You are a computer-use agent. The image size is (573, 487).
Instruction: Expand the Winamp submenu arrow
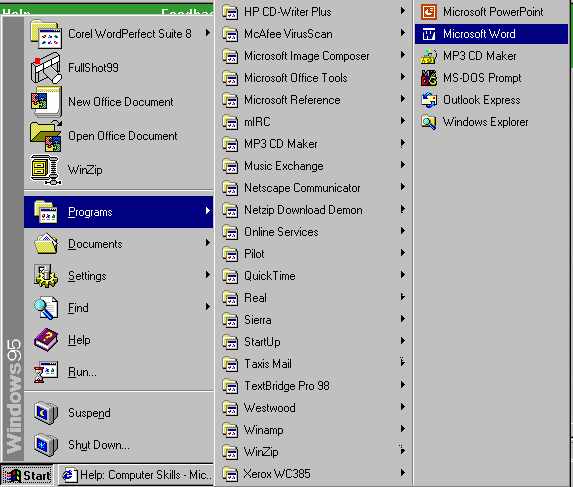point(403,429)
